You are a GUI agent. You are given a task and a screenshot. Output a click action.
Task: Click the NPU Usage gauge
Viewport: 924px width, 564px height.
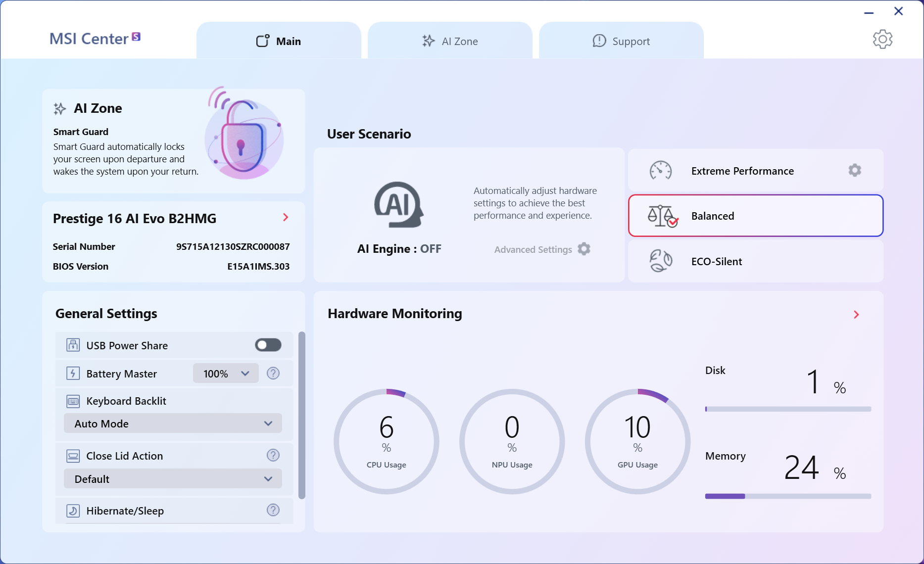[x=512, y=441]
